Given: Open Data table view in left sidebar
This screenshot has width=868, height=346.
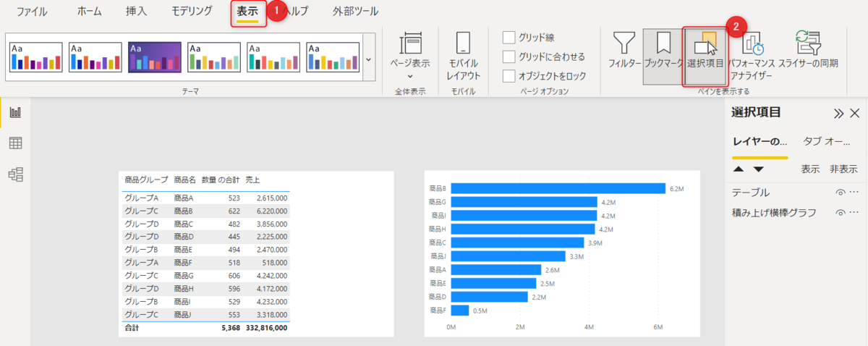Looking at the screenshot, I should click(15, 143).
